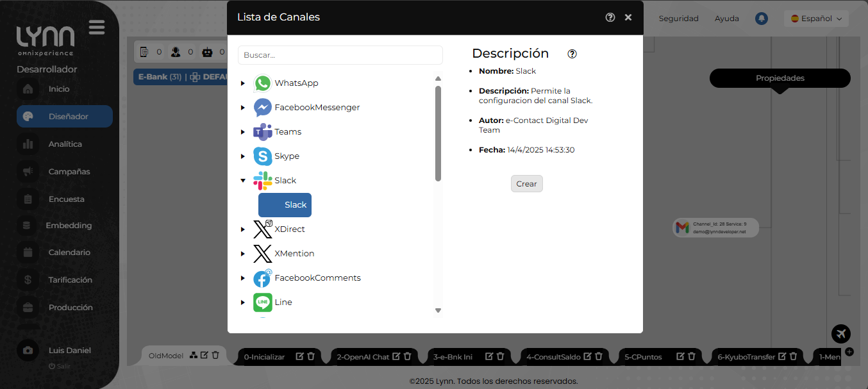Select the FacebookMessenger channel icon

pyautogui.click(x=262, y=108)
